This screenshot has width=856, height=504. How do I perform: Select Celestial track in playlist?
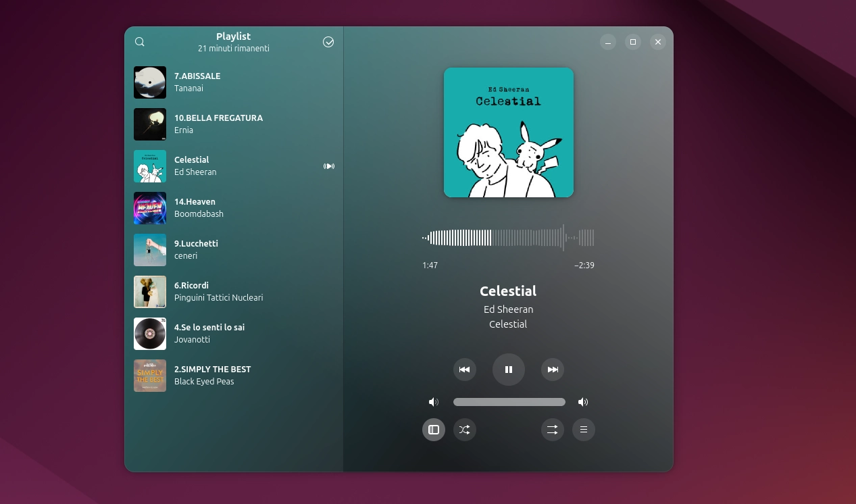[x=234, y=166]
